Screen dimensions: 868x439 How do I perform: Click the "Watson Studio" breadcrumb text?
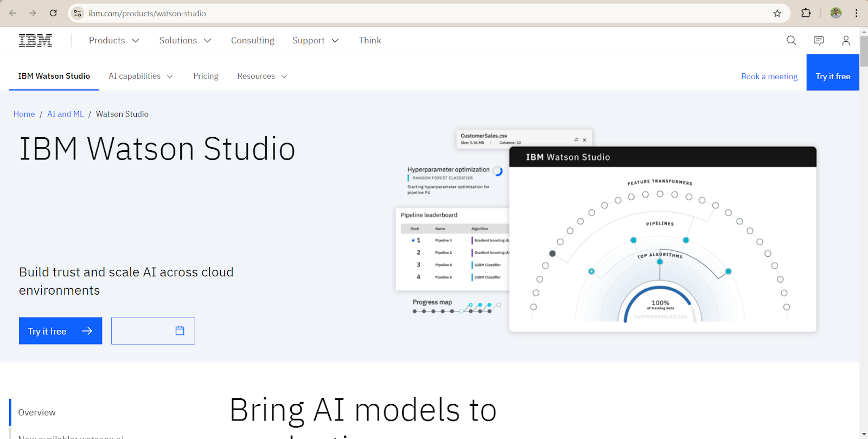click(122, 114)
